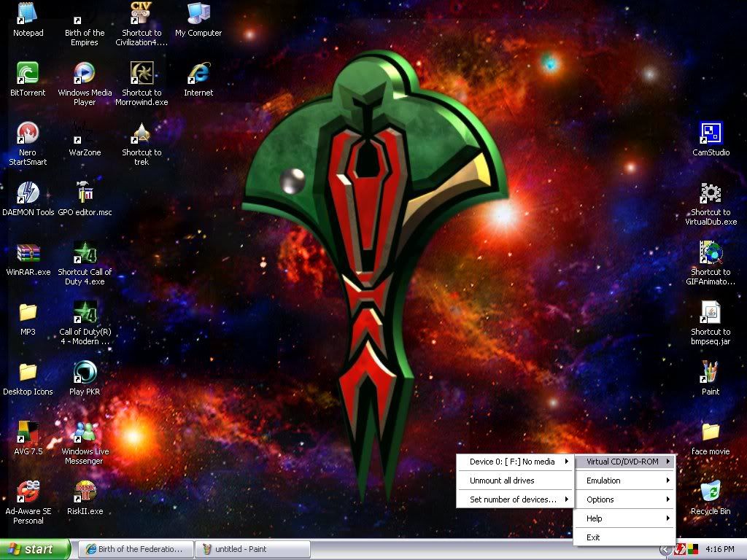
Task: Click the DAEMON Tools tray icon
Action: [x=680, y=549]
